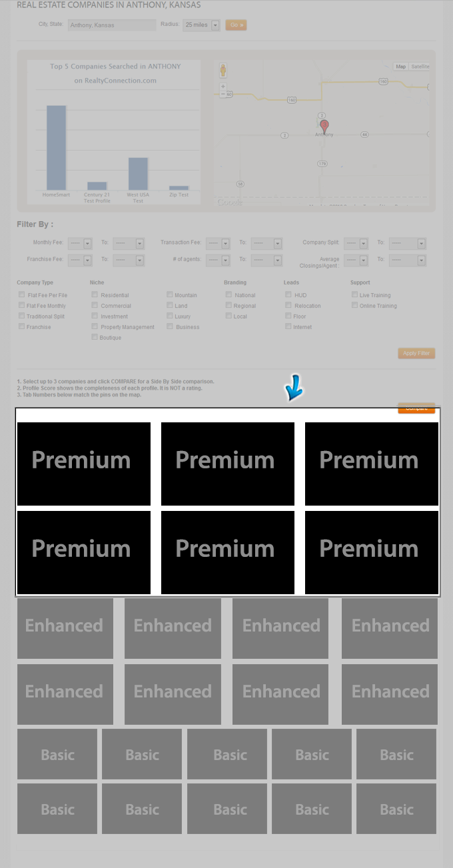Open the Transaction Fee minimum dropdown
The width and height of the screenshot is (453, 868).
click(218, 244)
